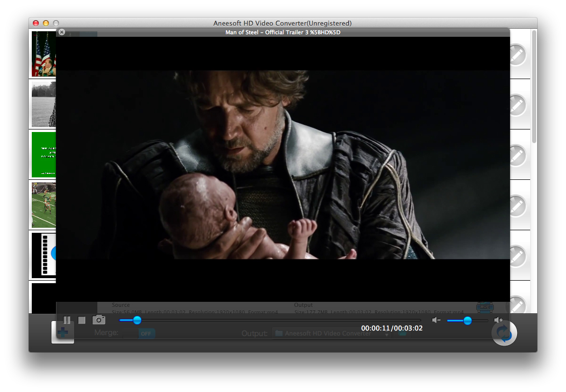Image resolution: width=566 pixels, height=392 pixels.
Task: Select the film strip video thumbnail
Action: (x=44, y=255)
